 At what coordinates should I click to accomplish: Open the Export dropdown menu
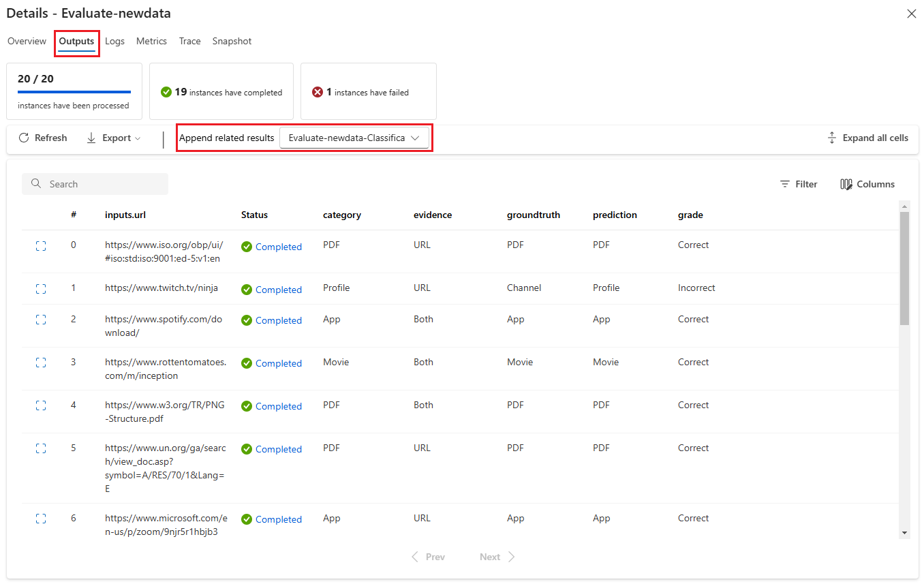pyautogui.click(x=114, y=138)
